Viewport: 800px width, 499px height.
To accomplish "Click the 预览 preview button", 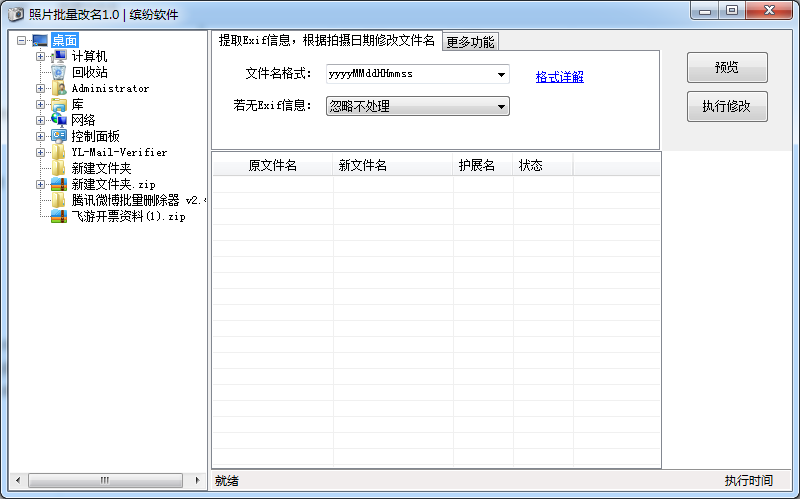I will point(727,67).
